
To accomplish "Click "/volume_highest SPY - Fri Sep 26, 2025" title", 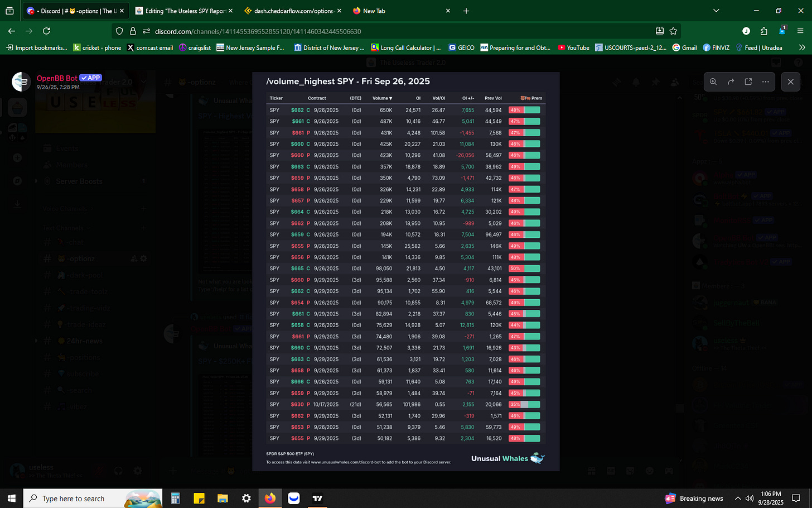I will click(348, 82).
